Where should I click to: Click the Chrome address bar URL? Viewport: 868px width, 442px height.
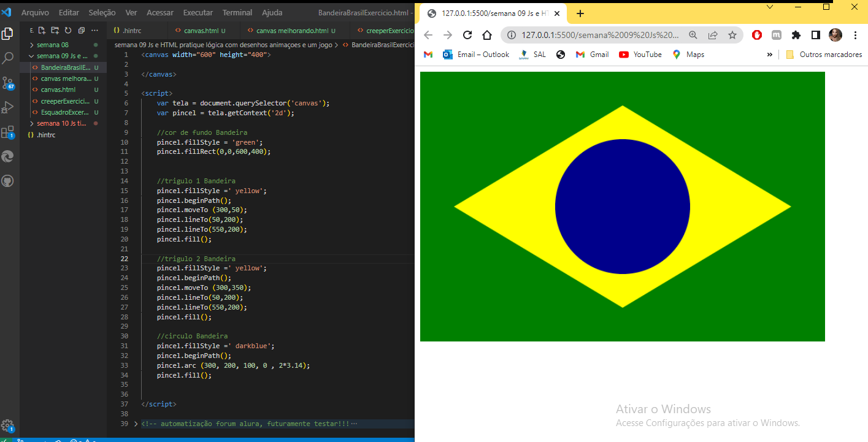pos(601,35)
